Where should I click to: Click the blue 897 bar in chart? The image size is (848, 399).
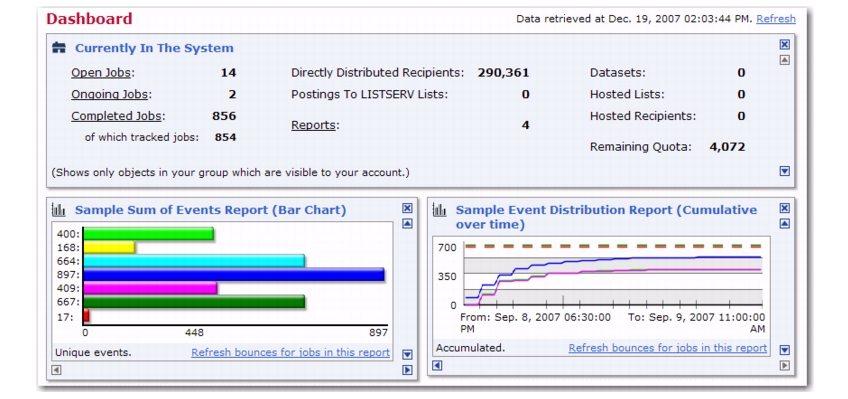[x=234, y=275]
